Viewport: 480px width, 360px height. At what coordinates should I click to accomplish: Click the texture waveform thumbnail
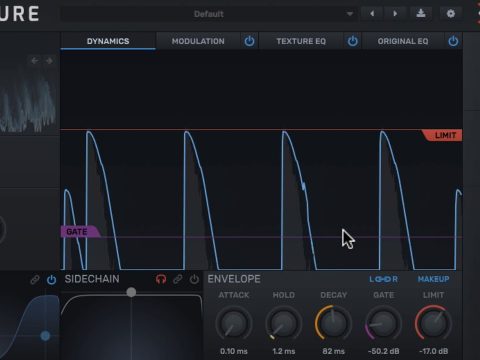tap(28, 100)
